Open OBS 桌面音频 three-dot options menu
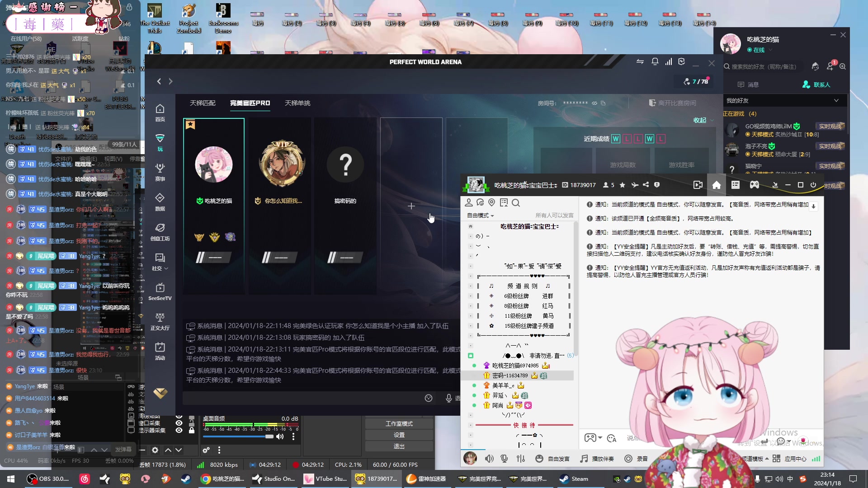The image size is (868, 488). (x=293, y=436)
